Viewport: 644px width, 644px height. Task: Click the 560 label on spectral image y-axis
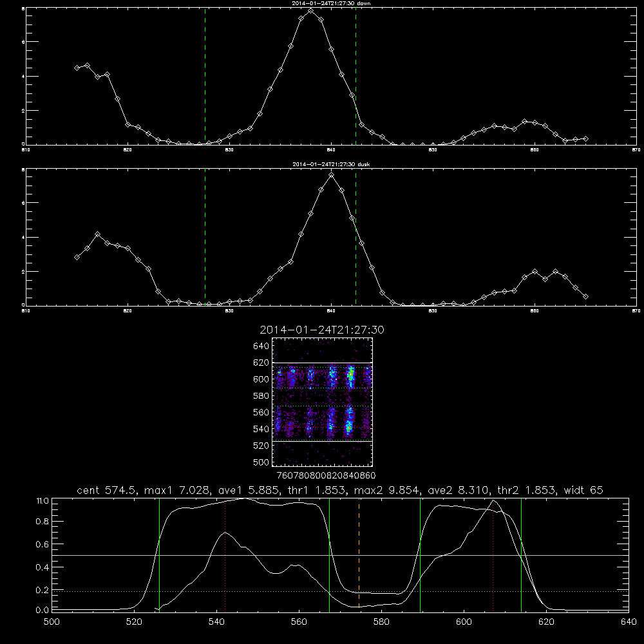(x=261, y=412)
